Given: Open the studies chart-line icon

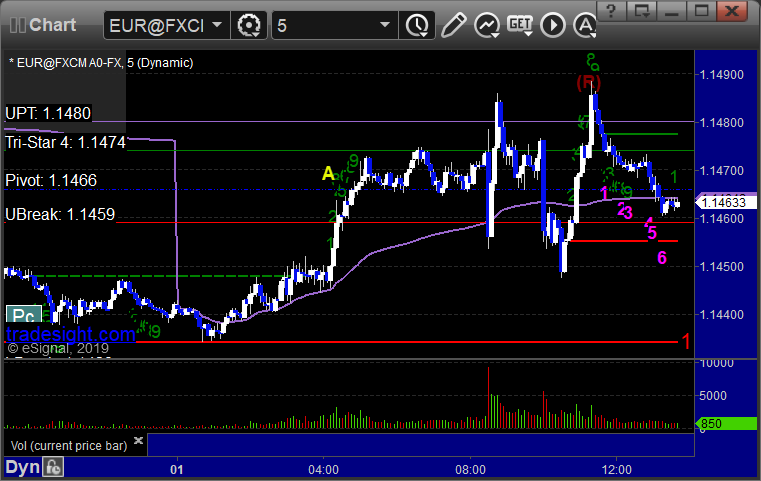Looking at the screenshot, I should tap(487, 25).
